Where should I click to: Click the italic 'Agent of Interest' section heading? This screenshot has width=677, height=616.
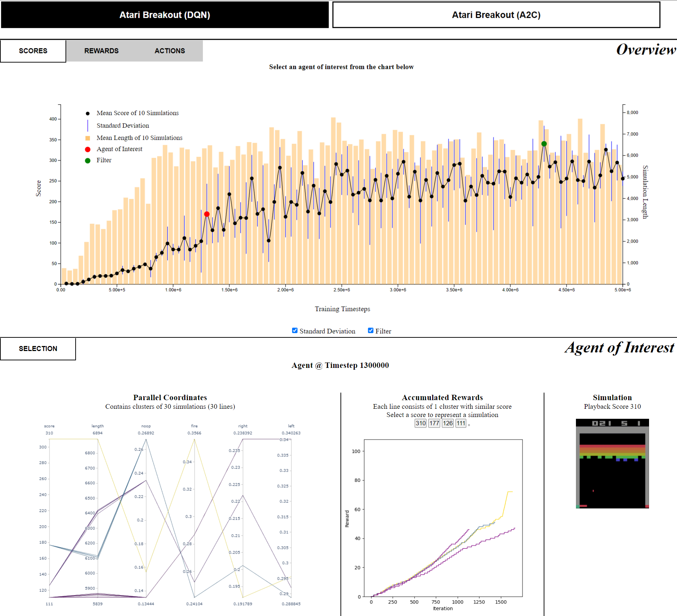click(x=619, y=347)
